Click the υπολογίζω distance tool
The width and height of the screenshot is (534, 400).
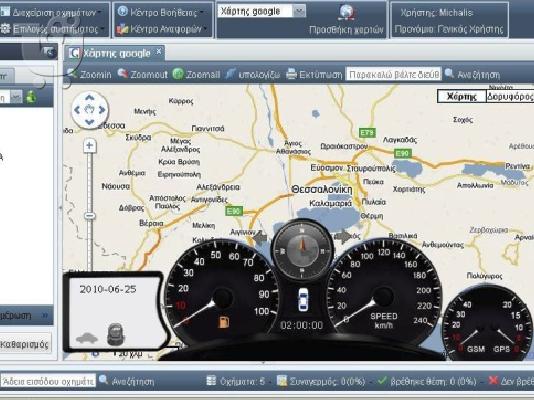tap(253, 74)
